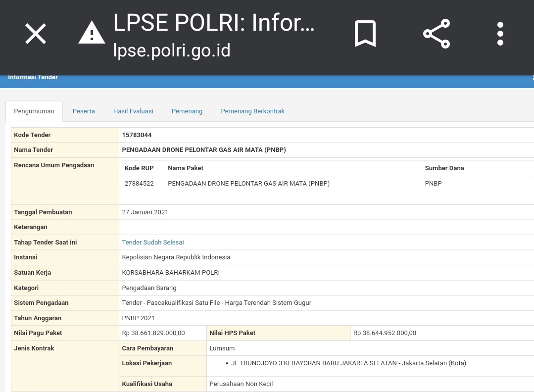Image resolution: width=534 pixels, height=392 pixels.
Task: Click the Nilai Pagu Paket label
Action: coord(38,333)
